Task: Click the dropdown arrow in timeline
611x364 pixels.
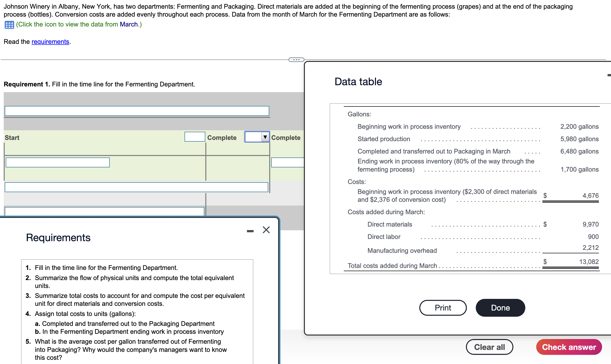Action: [x=265, y=137]
